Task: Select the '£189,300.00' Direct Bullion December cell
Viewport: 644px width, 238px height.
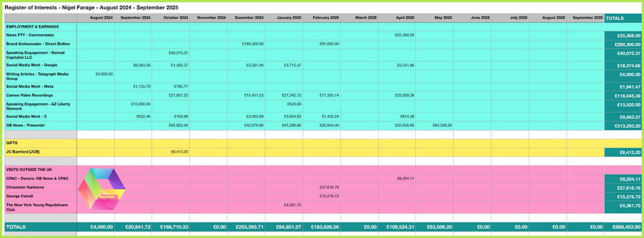Action: coord(253,44)
